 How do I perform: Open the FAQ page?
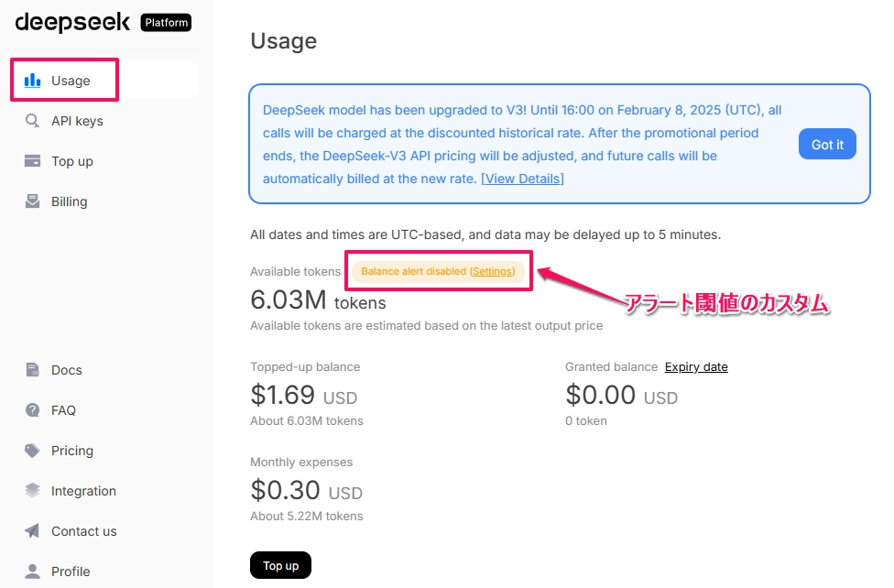(x=105, y=410)
